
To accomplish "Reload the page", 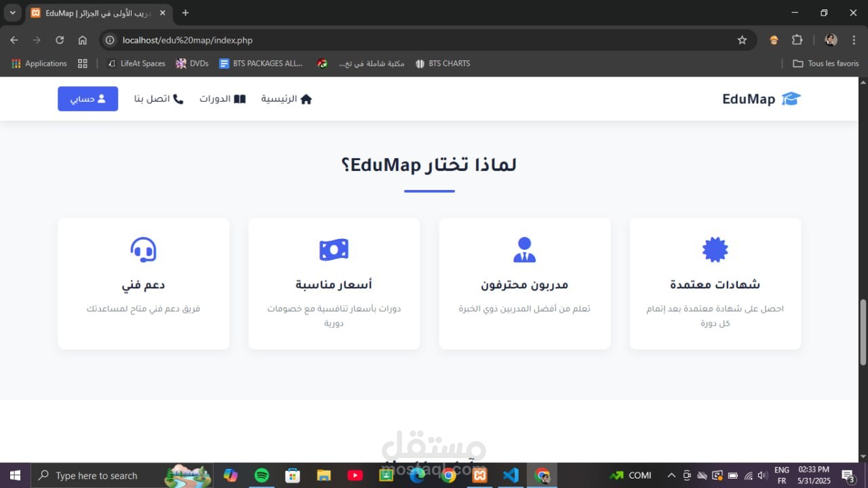I will click(x=60, y=40).
